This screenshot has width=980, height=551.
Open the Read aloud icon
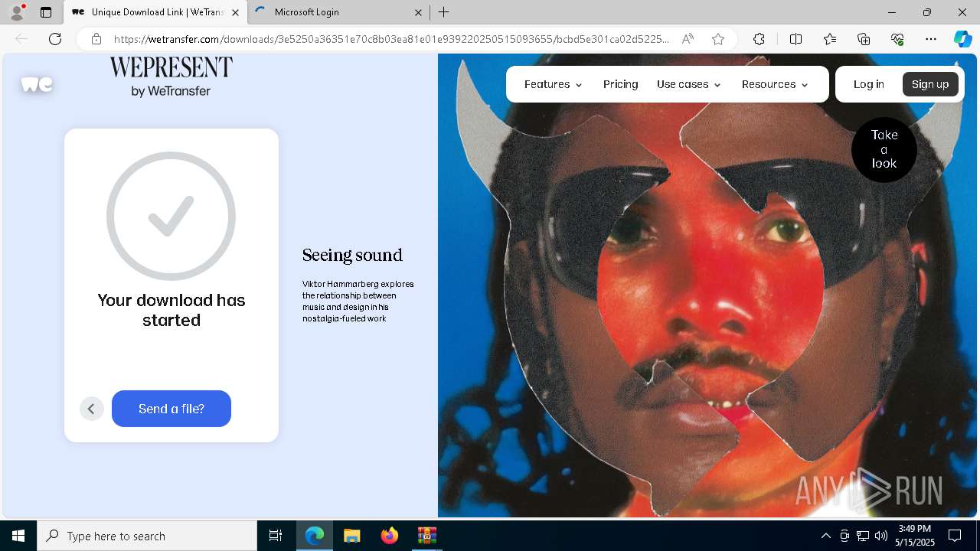coord(688,39)
